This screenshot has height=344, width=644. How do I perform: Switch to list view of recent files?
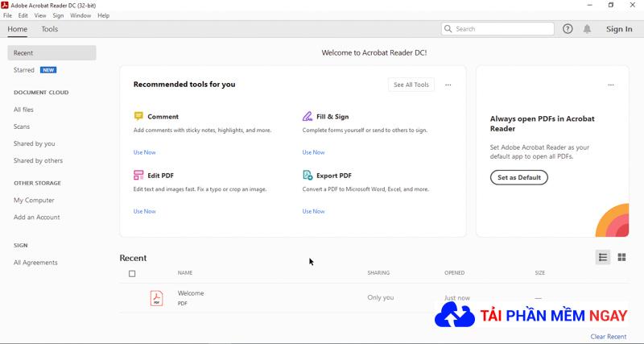603,257
